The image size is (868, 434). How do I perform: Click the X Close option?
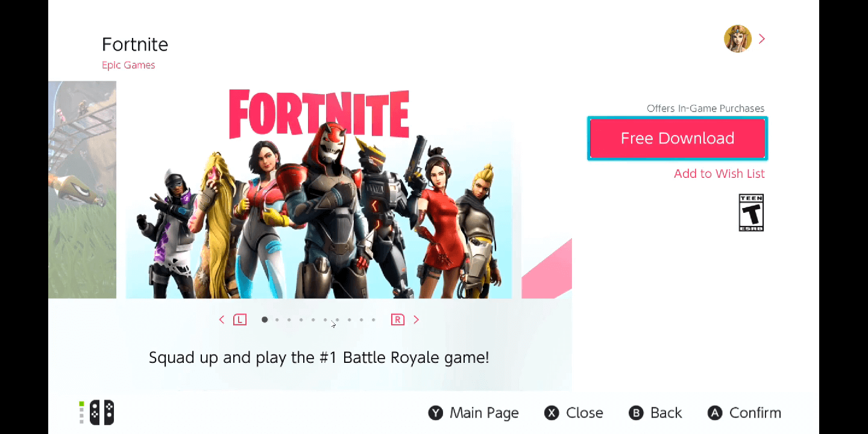pyautogui.click(x=573, y=413)
